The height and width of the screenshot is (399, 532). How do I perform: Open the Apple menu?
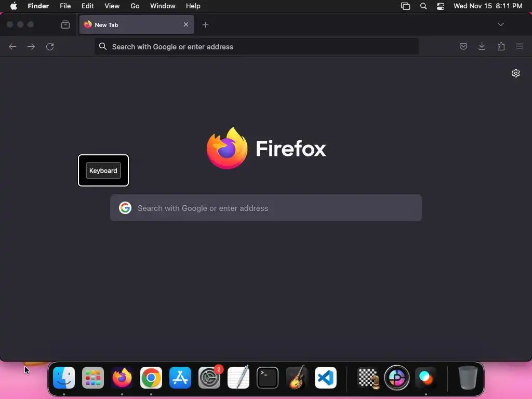pyautogui.click(x=14, y=6)
